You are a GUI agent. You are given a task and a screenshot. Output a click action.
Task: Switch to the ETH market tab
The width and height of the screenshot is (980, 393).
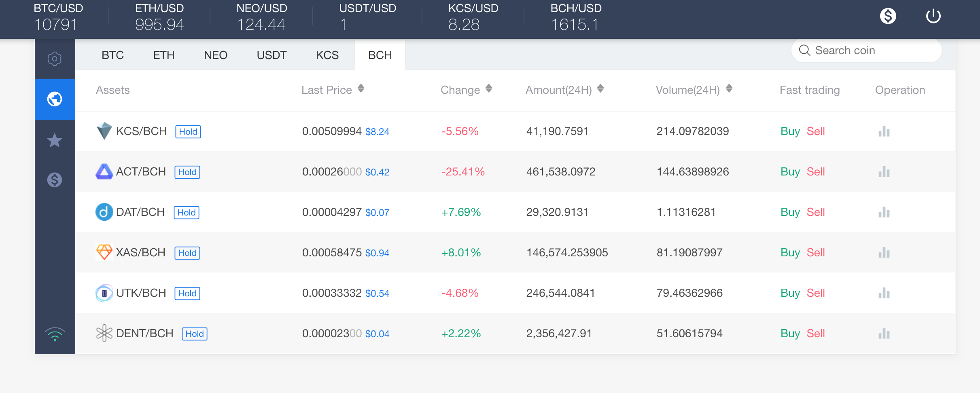pos(164,55)
